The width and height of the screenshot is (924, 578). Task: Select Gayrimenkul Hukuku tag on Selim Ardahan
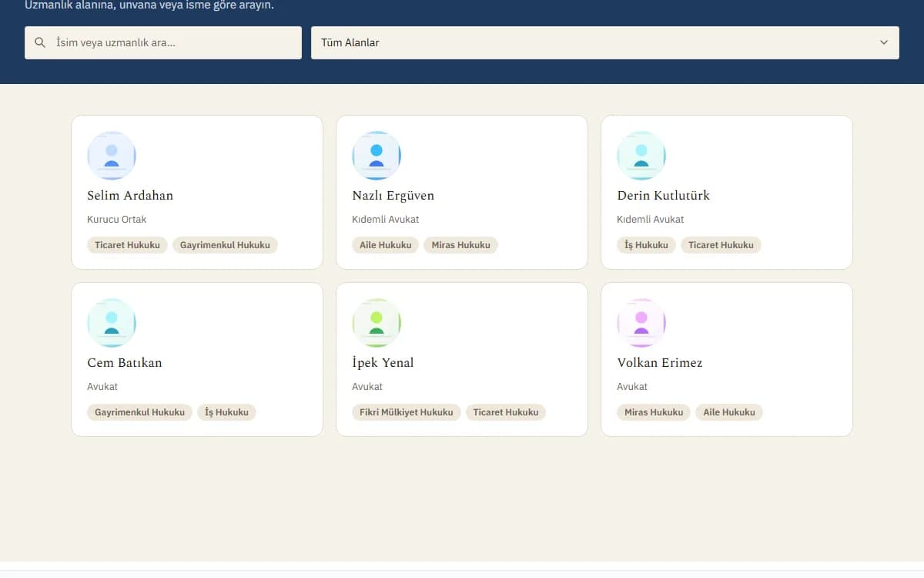click(225, 245)
